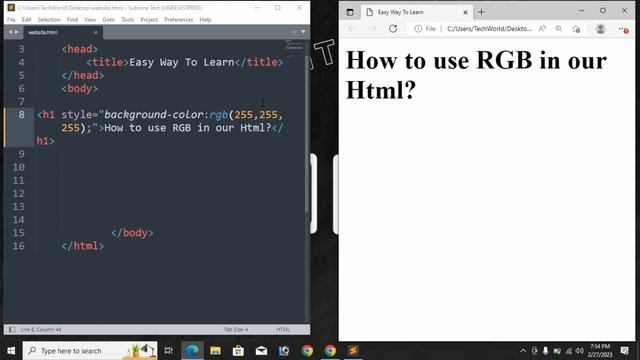Screen dimensions: 640x360
Task: Click the heading How to use RGB
Action: (476, 75)
